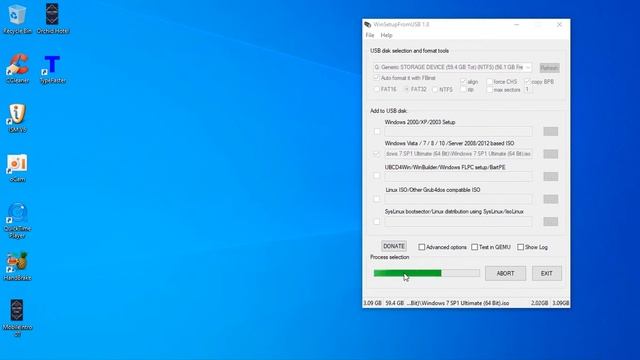Click the 59.4 GB status bar entry

click(x=394, y=303)
